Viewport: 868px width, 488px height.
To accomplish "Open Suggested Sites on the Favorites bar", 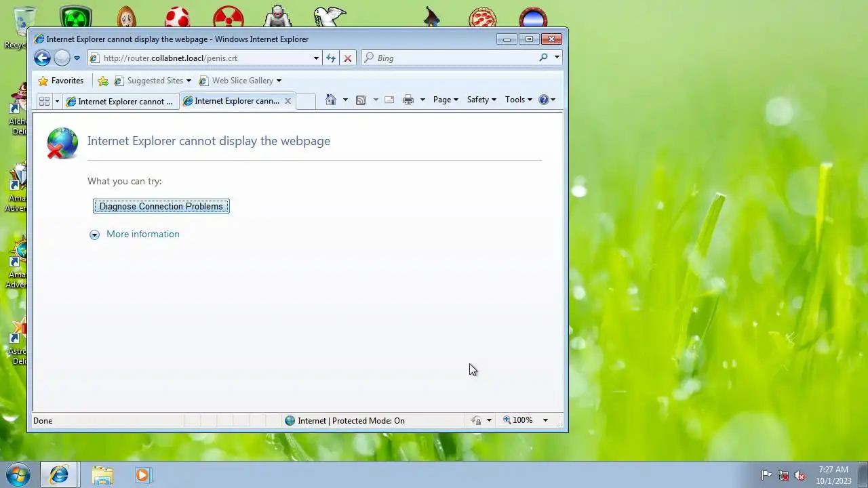I will (153, 81).
